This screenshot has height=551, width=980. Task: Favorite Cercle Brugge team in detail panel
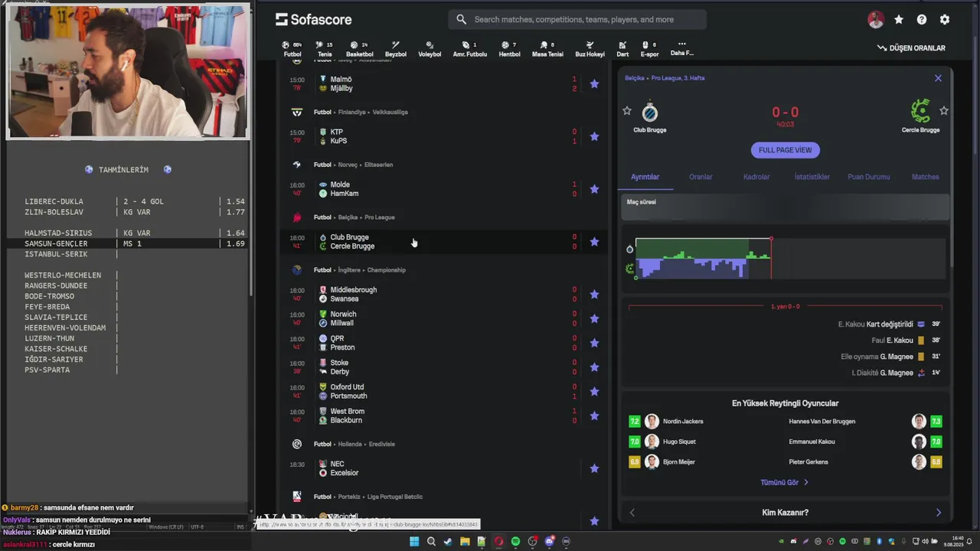(x=944, y=111)
